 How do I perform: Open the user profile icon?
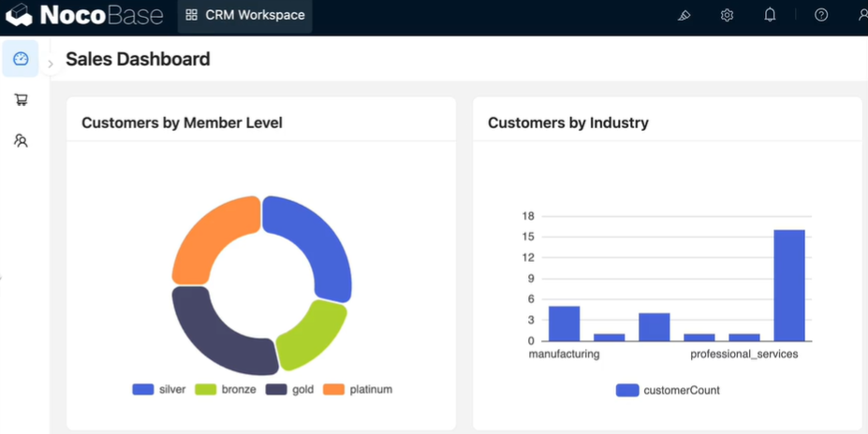tap(862, 15)
